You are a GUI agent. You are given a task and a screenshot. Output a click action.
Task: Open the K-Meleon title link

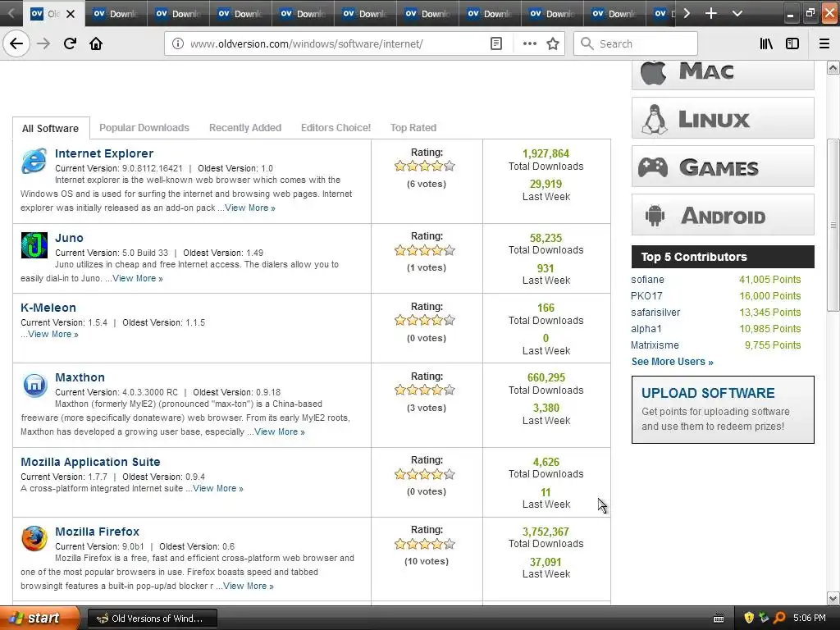coord(48,308)
